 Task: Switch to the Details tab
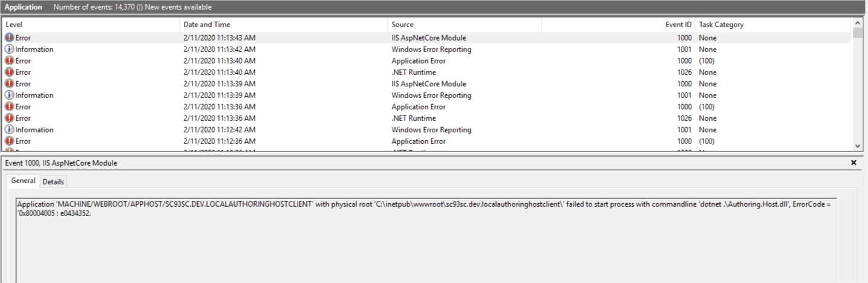pyautogui.click(x=53, y=181)
